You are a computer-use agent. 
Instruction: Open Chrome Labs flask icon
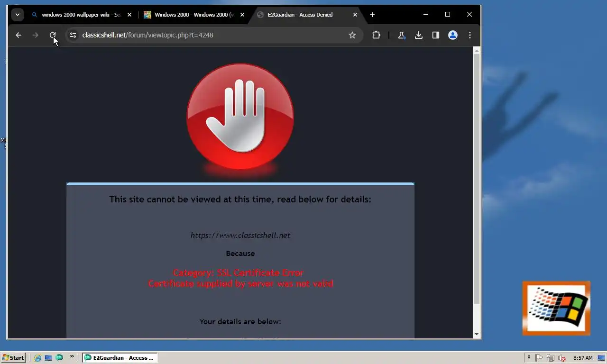coord(401,35)
